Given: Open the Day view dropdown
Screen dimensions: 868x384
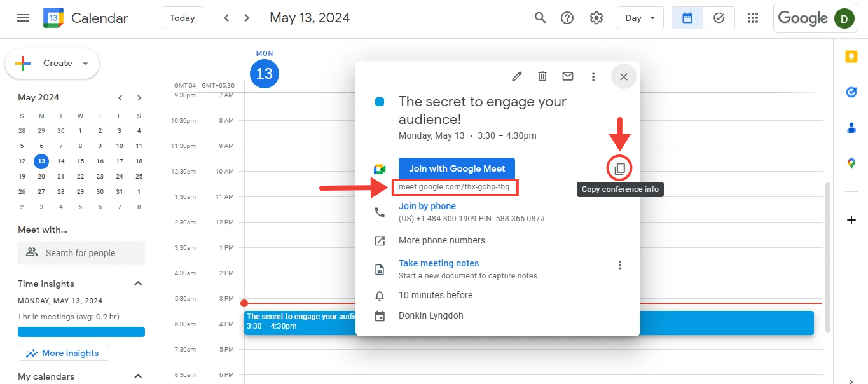Looking at the screenshot, I should [x=640, y=18].
